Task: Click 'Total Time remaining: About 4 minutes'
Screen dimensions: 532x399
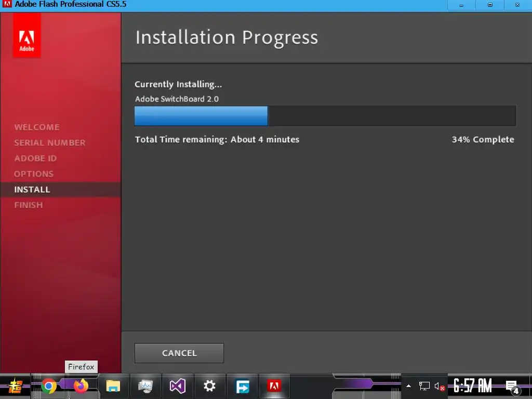Action: (x=217, y=139)
